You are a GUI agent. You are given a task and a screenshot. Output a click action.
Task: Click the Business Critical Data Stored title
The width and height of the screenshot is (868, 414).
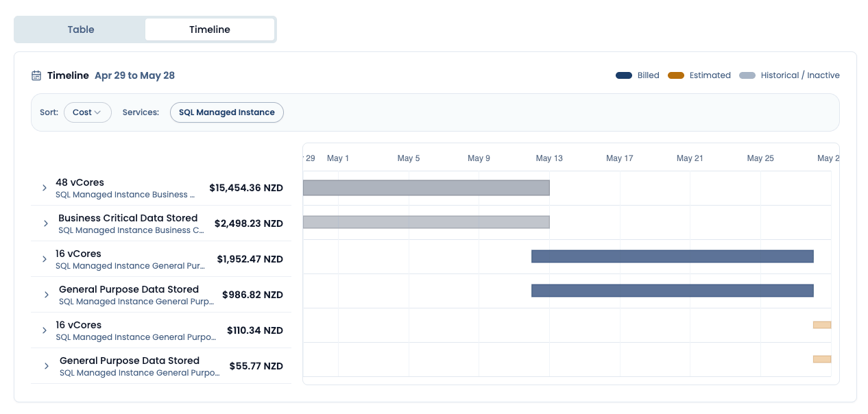pos(128,218)
